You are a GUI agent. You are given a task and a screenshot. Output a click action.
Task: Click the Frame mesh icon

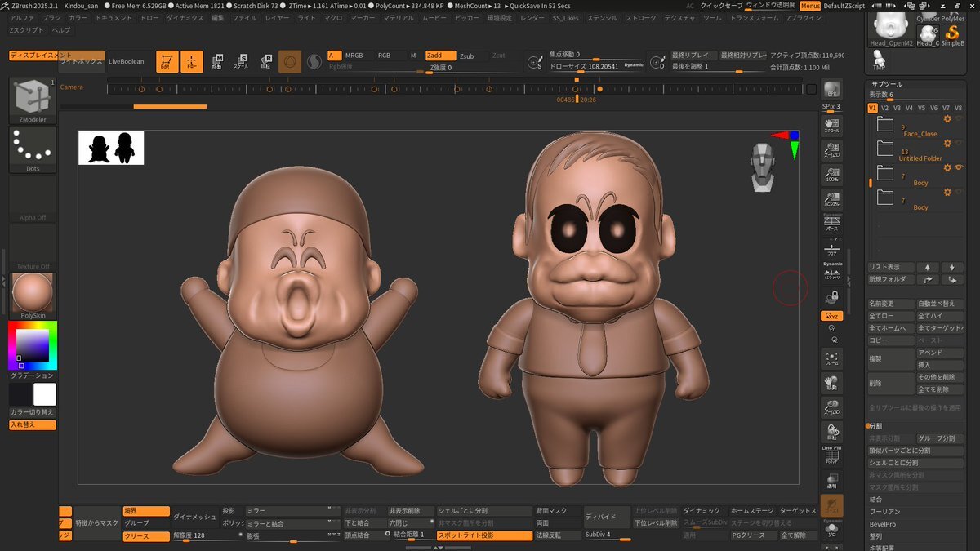coord(832,360)
